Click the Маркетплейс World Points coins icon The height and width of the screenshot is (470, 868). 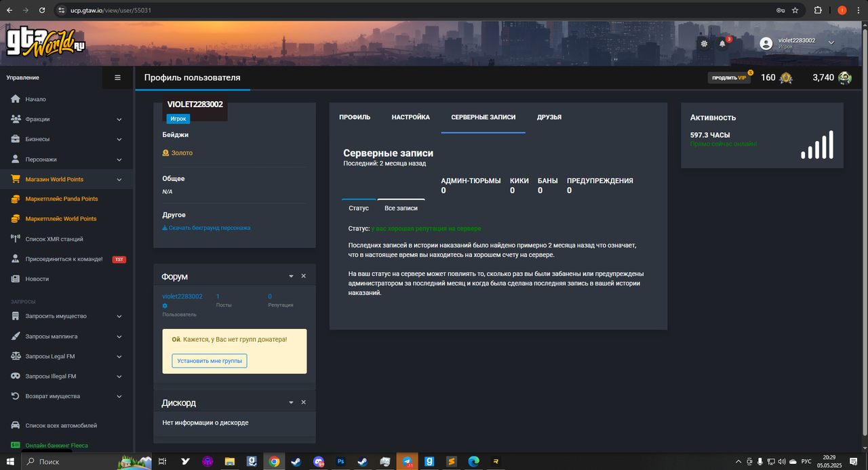point(16,218)
